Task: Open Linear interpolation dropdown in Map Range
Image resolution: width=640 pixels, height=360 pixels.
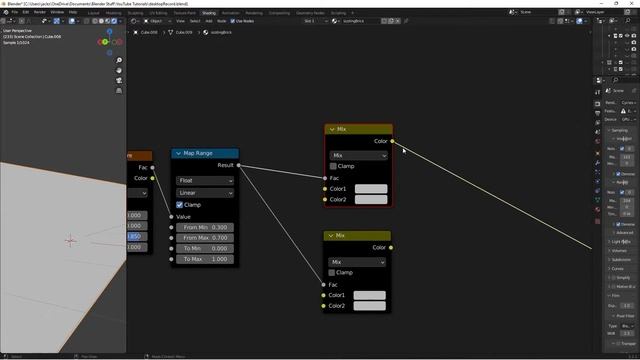Action: [205, 193]
